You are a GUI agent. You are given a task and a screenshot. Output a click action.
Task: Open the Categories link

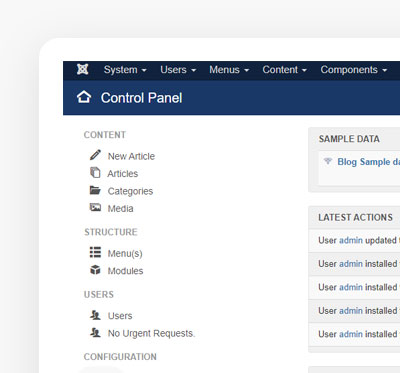pos(130,191)
